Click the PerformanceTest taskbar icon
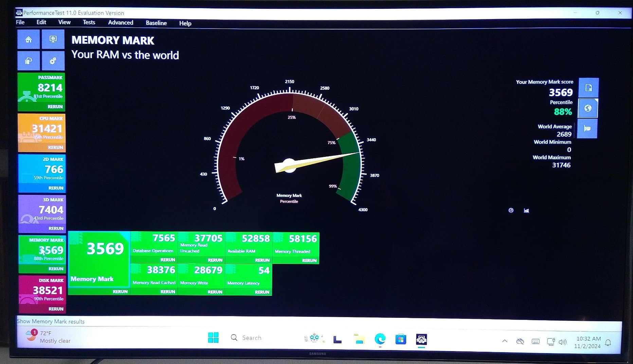Image resolution: width=633 pixels, height=364 pixels. (421, 339)
